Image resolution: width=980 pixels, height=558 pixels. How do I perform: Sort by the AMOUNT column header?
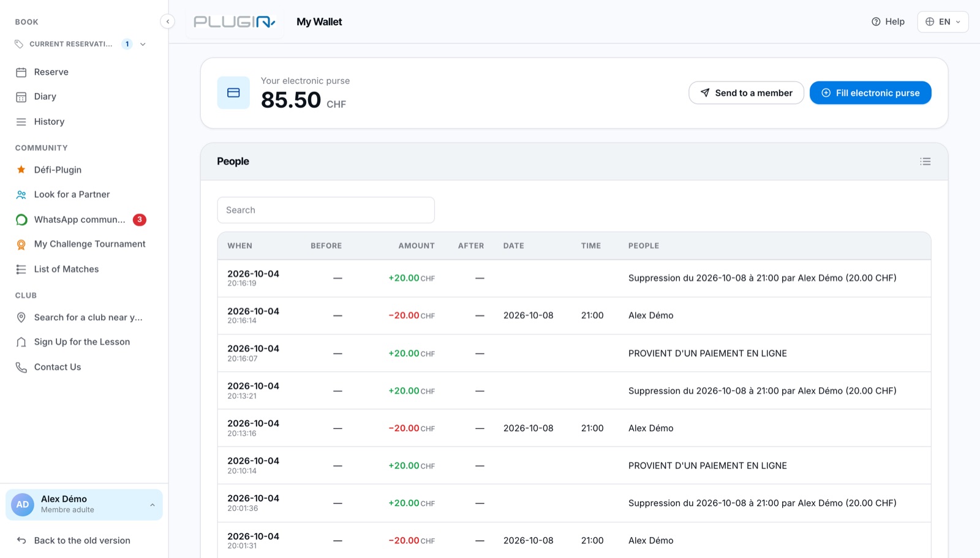pos(417,246)
